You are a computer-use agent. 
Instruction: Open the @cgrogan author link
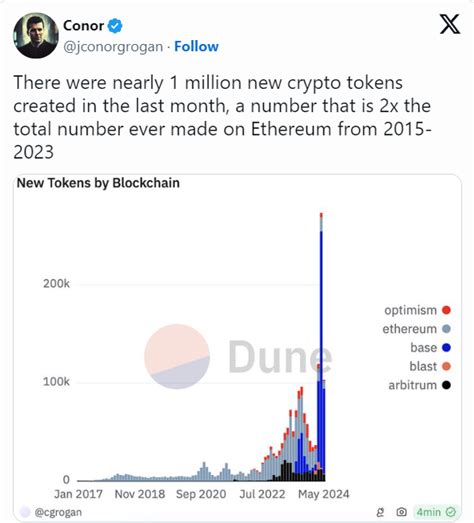pyautogui.click(x=58, y=512)
